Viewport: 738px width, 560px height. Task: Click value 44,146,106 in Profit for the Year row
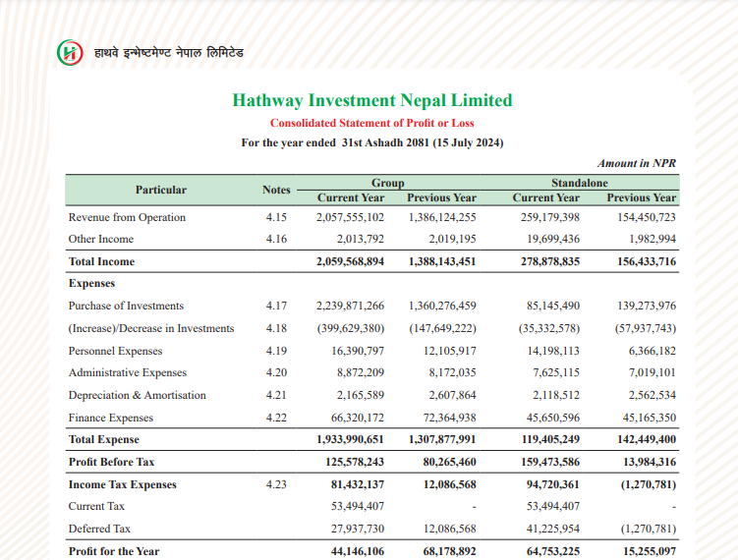(358, 551)
